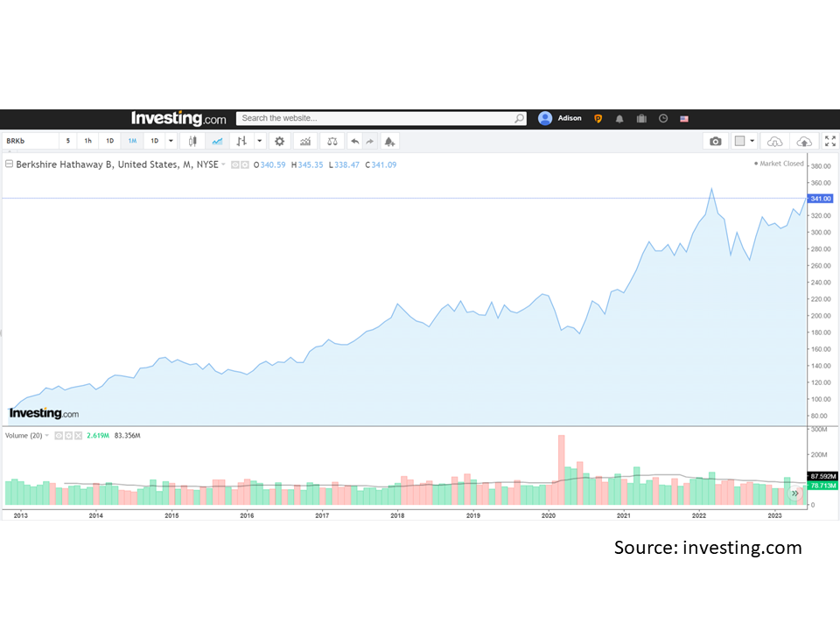Image resolution: width=840 pixels, height=630 pixels.
Task: Hide the Berkshire Hathaway B series
Action: pyautogui.click(x=235, y=165)
